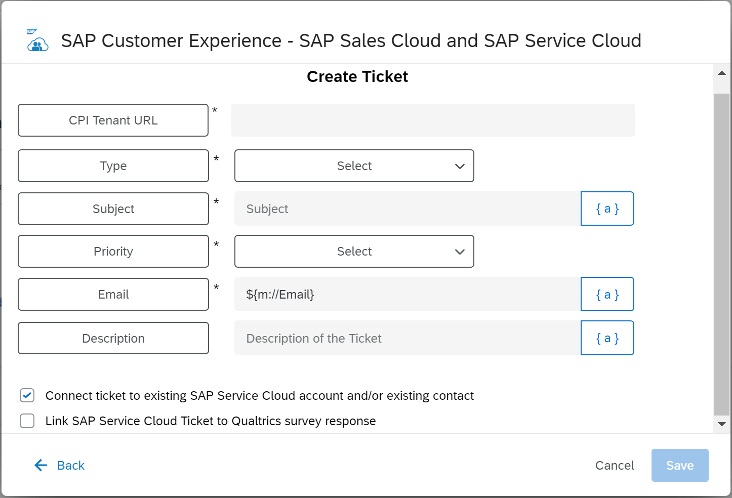
Task: Click the Type label box
Action: click(113, 166)
